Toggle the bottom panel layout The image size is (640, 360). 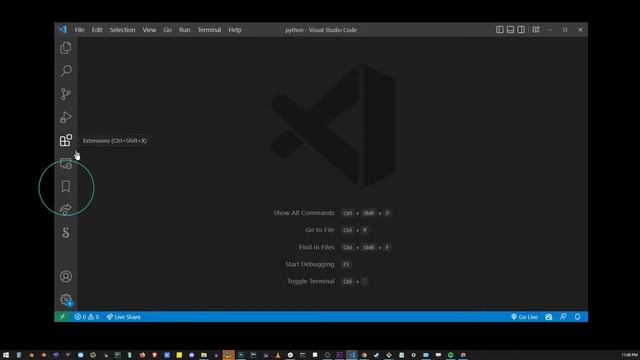(510, 29)
